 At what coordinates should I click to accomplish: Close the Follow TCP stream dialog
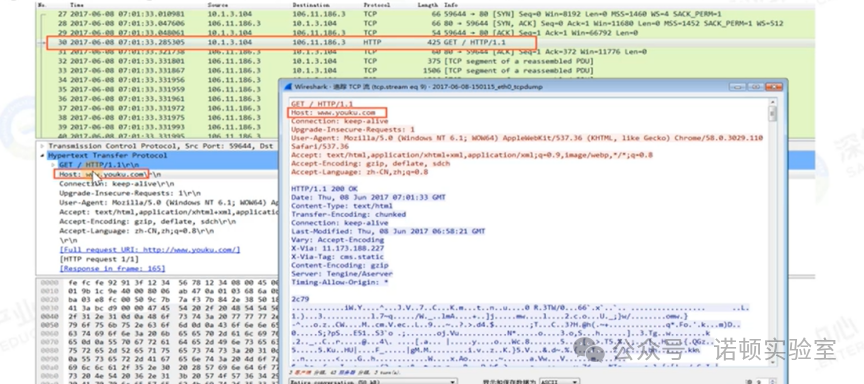coord(773,87)
